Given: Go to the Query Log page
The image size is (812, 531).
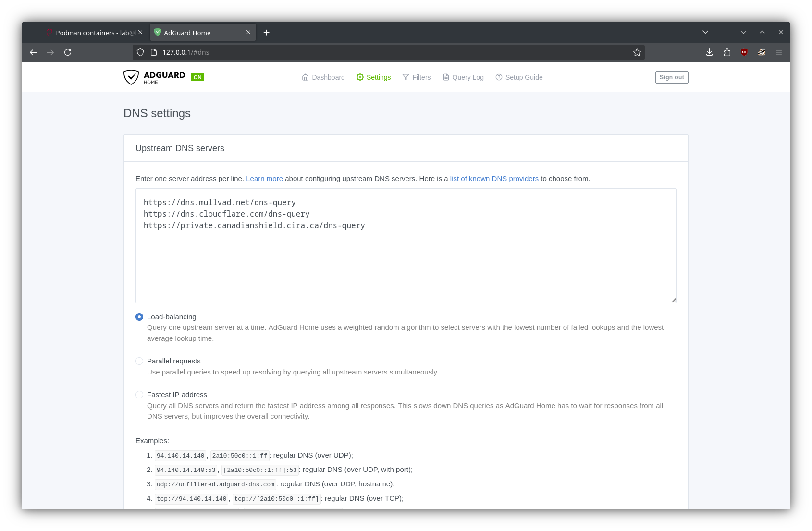Looking at the screenshot, I should [x=463, y=77].
